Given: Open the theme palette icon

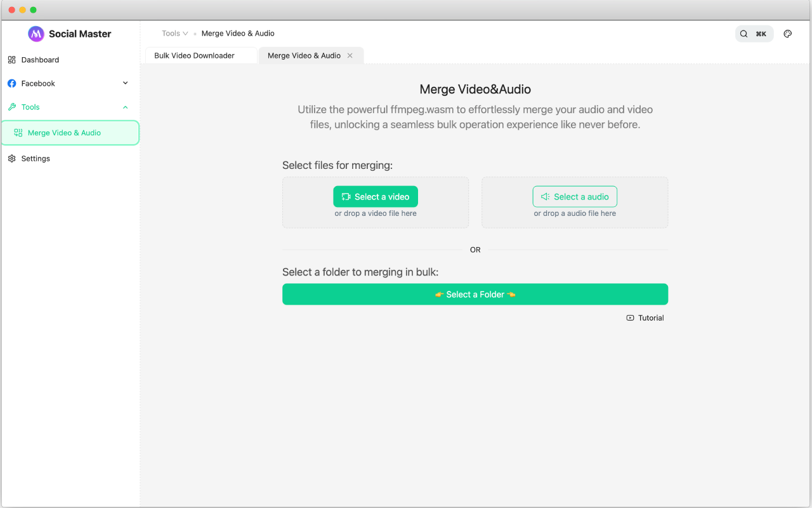Looking at the screenshot, I should tap(788, 34).
